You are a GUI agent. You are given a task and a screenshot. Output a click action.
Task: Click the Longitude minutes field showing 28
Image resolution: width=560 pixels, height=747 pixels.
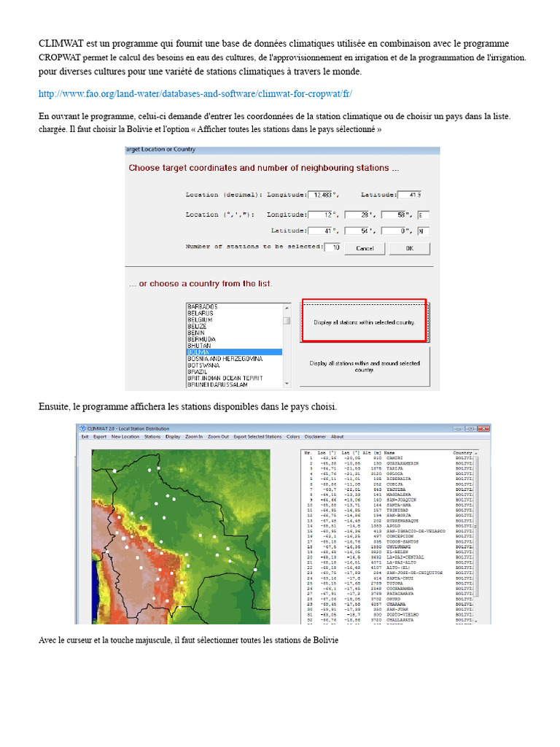(357, 215)
